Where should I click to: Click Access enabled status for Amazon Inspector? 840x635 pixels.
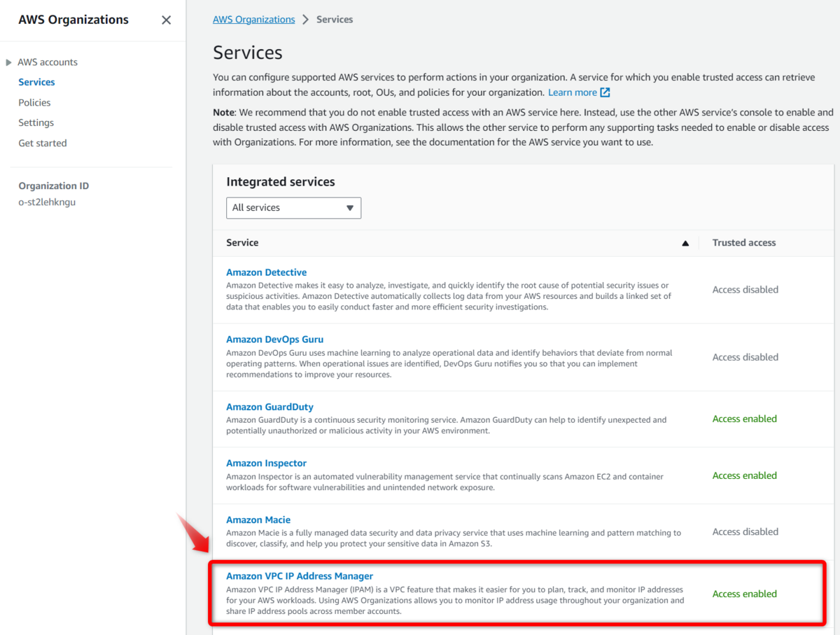tap(745, 475)
